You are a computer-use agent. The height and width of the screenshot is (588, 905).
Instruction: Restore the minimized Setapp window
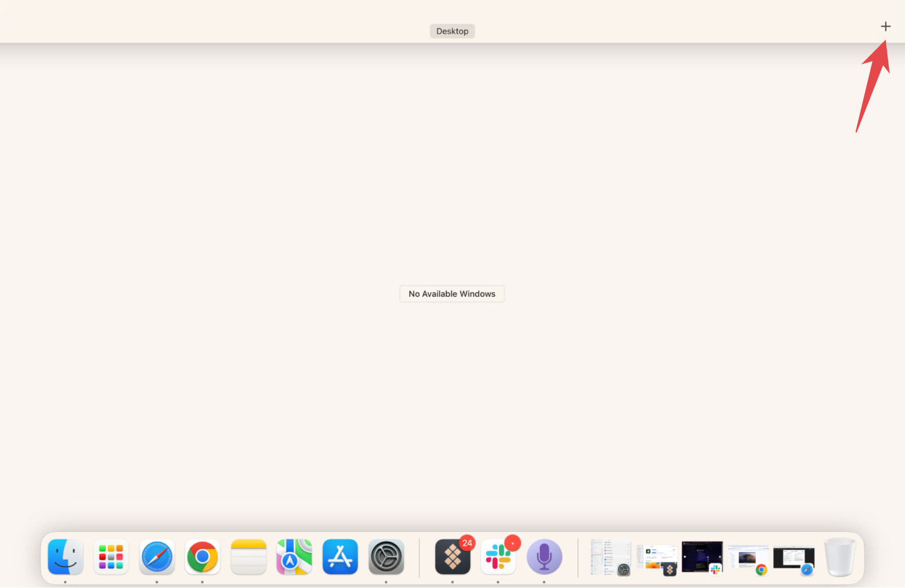pyautogui.click(x=657, y=559)
